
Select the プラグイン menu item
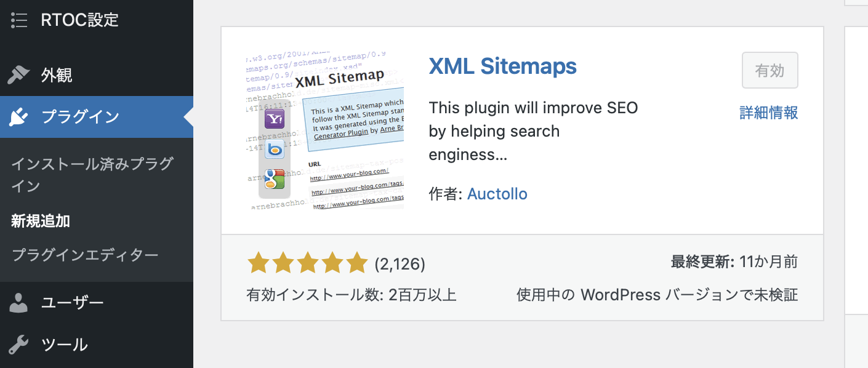click(97, 116)
